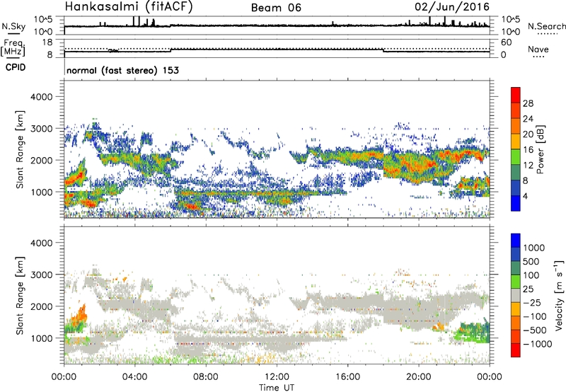This screenshot has width=566, height=392.
Task: Click '500' on the velocity colorbar
Action: pyautogui.click(x=531, y=262)
